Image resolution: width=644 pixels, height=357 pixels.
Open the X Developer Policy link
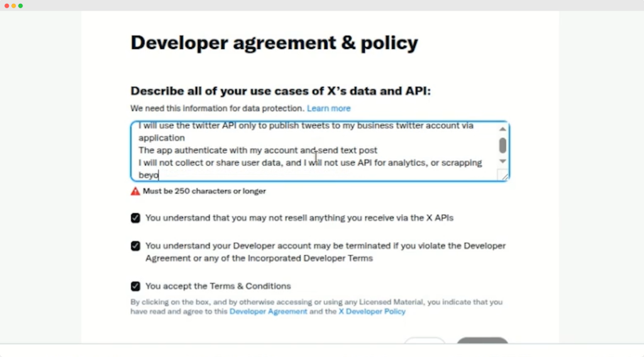click(x=372, y=312)
